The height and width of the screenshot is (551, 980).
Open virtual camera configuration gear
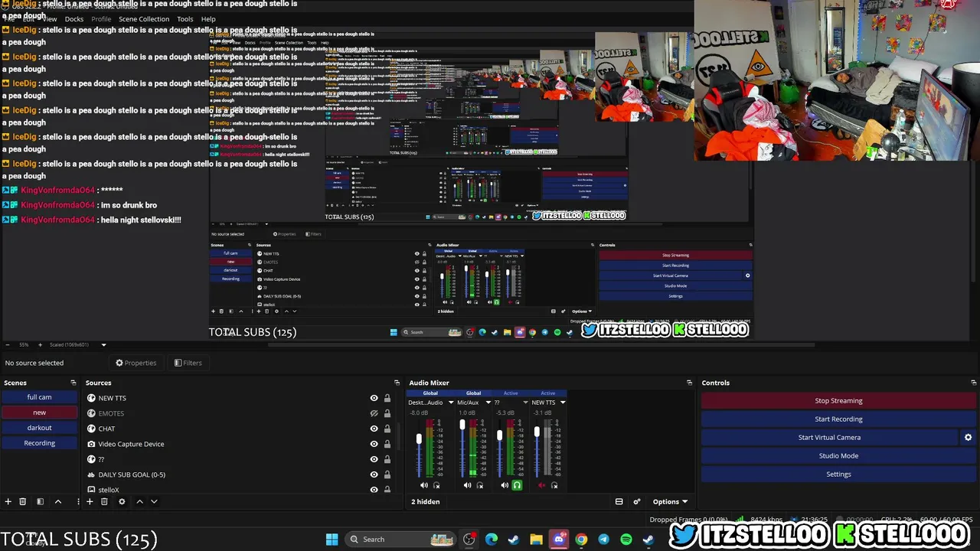tap(968, 438)
